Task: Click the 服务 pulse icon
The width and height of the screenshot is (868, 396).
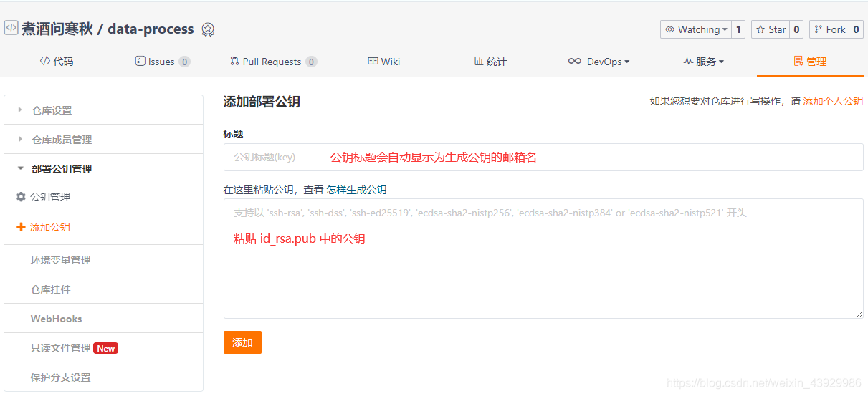Action: [x=688, y=62]
